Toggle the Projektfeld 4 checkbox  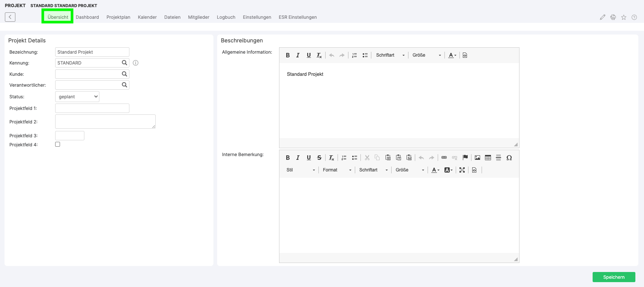click(x=58, y=144)
